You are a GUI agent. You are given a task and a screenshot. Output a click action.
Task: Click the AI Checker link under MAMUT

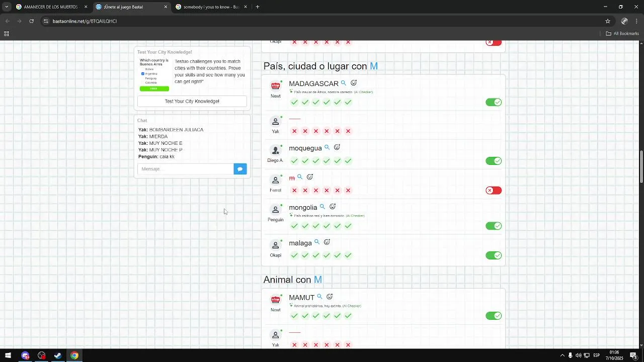coord(352,306)
